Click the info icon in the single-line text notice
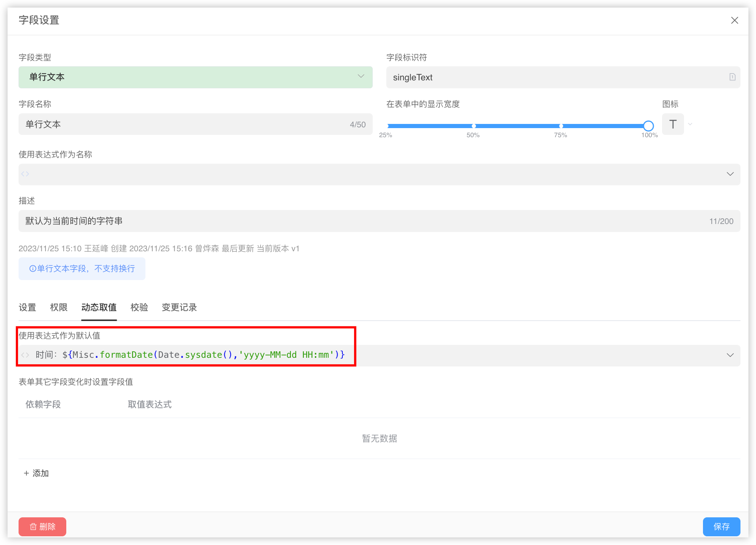 pyautogui.click(x=33, y=269)
